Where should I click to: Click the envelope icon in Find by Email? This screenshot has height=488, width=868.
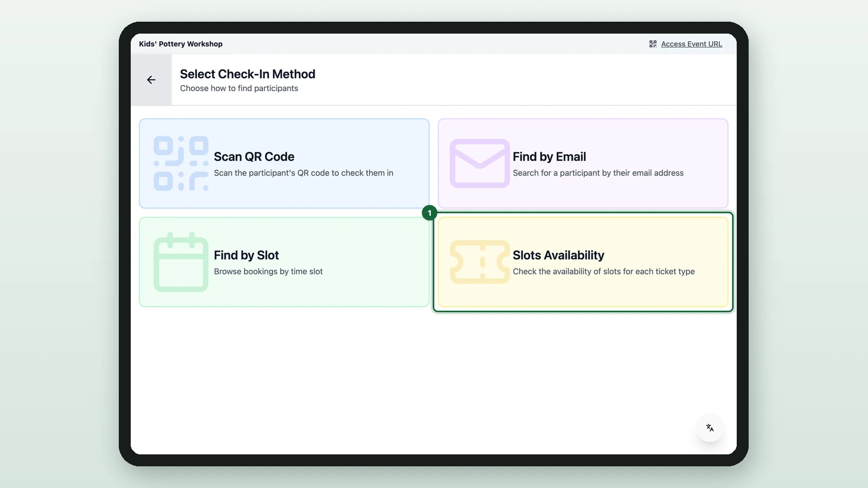click(480, 164)
